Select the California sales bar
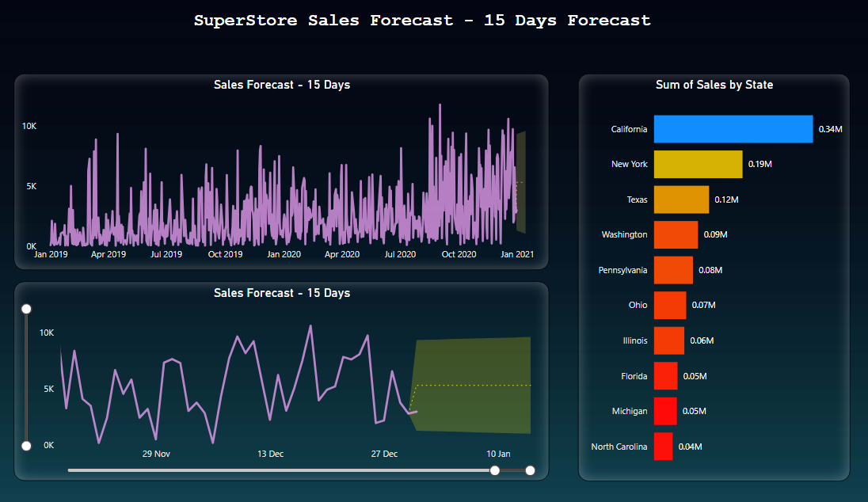868x502 pixels. point(733,129)
